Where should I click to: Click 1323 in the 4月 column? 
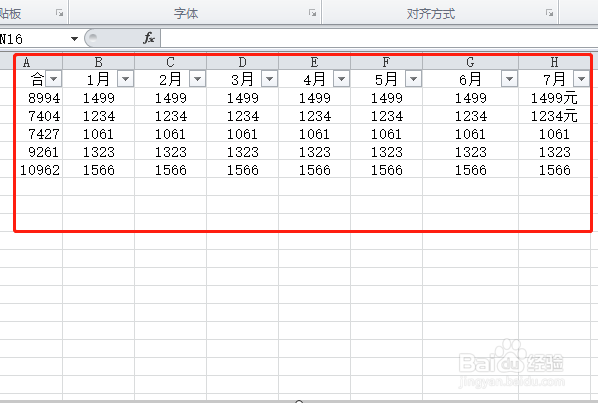(x=315, y=152)
